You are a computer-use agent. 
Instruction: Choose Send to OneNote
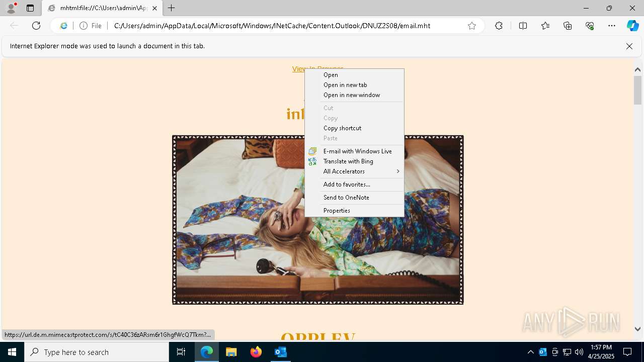(x=354, y=198)
